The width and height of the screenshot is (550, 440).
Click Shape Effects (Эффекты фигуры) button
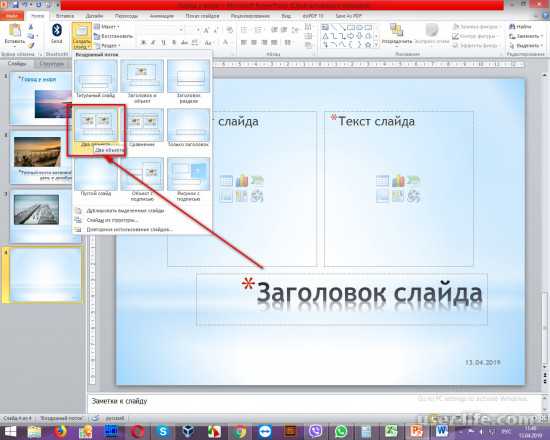point(475,46)
